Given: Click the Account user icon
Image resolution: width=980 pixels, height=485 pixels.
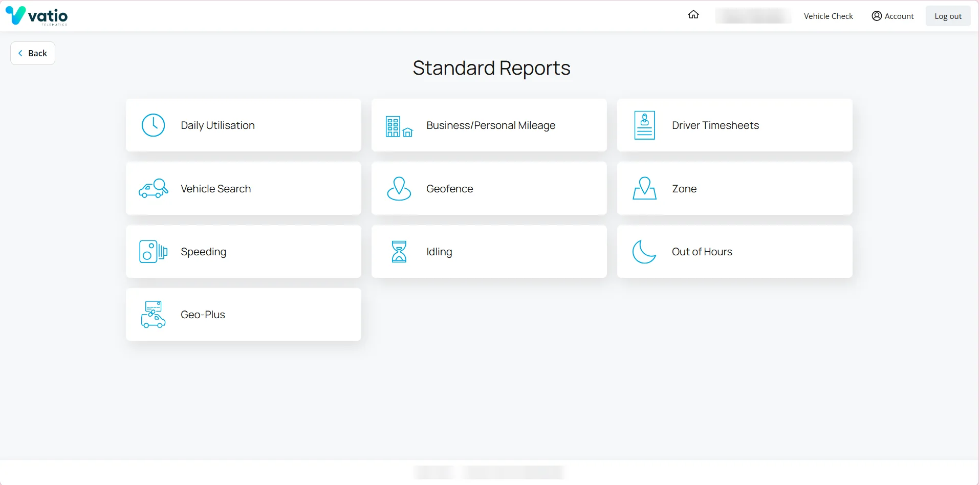Looking at the screenshot, I should tap(877, 16).
